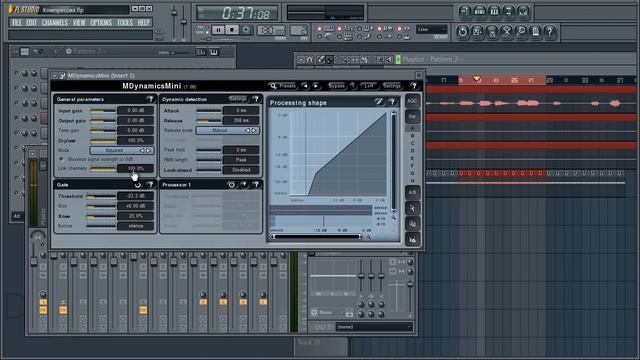This screenshot has height=360, width=640.
Task: Click the AGC button in plugin sidebar
Action: (x=412, y=101)
